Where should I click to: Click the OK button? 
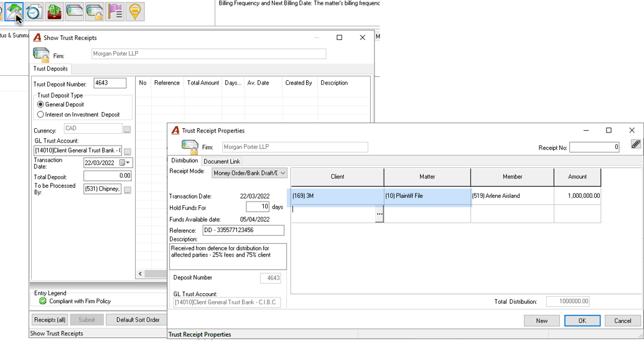(x=582, y=320)
